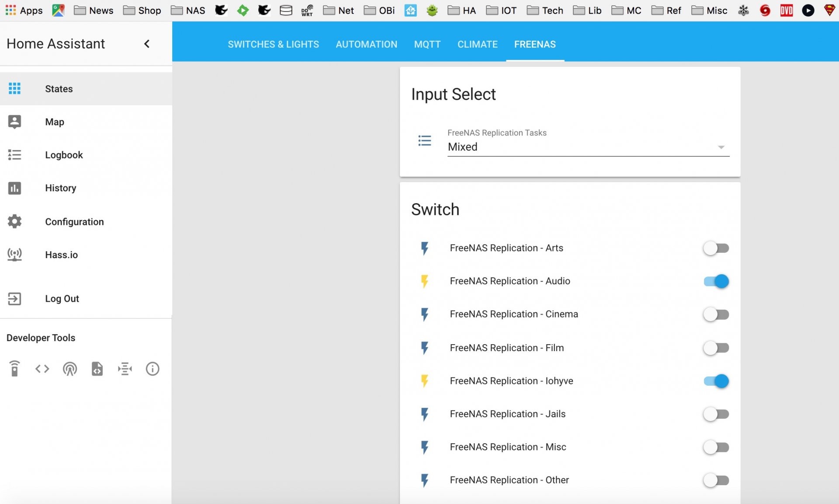Select the MQTT tab
This screenshot has height=504, width=839.
tap(427, 44)
